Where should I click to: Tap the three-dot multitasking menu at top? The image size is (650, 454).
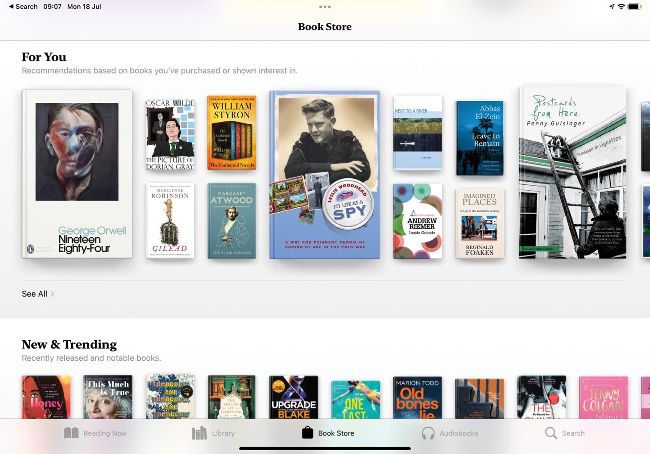[x=325, y=6]
